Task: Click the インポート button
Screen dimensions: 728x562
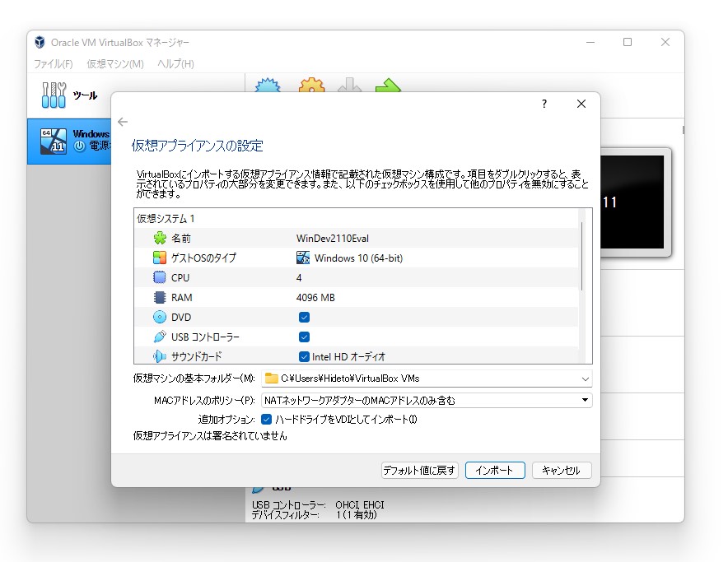Action: coord(496,470)
